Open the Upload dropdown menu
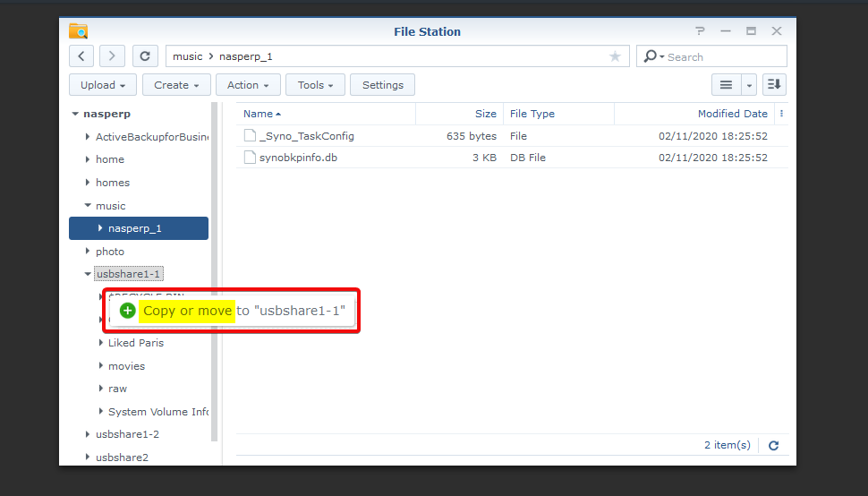 point(103,85)
